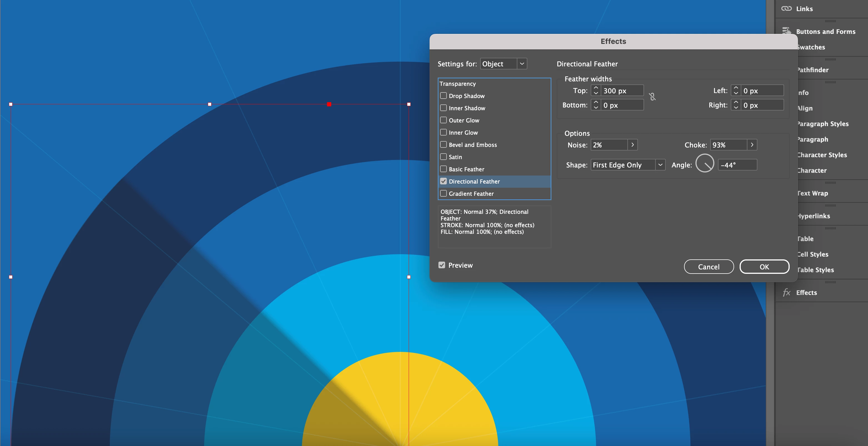
Task: Click the Right feather width field
Action: 762,105
